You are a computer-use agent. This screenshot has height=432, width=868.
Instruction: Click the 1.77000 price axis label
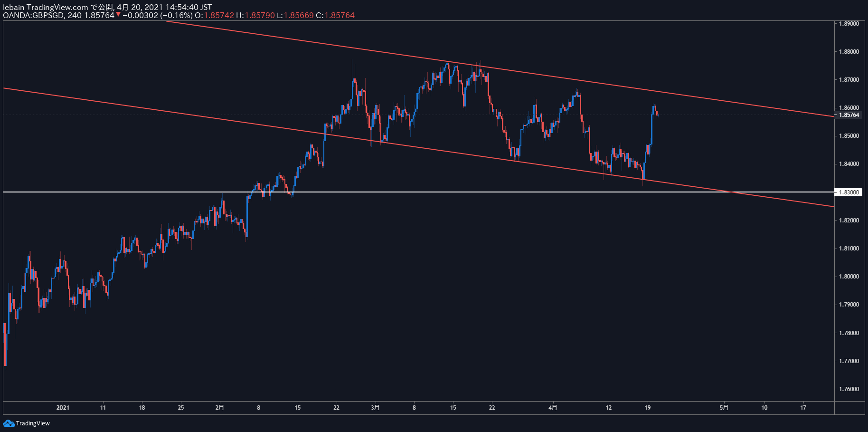849,361
